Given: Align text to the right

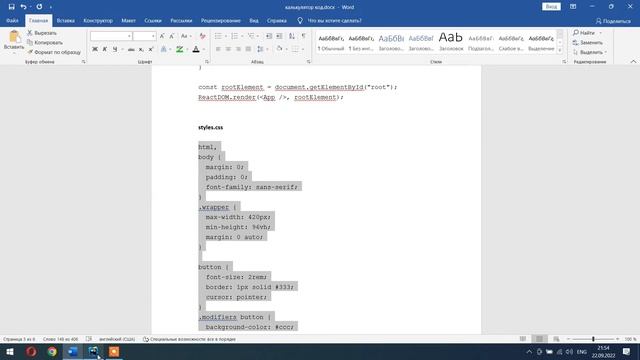Looking at the screenshot, I should (x=238, y=49).
